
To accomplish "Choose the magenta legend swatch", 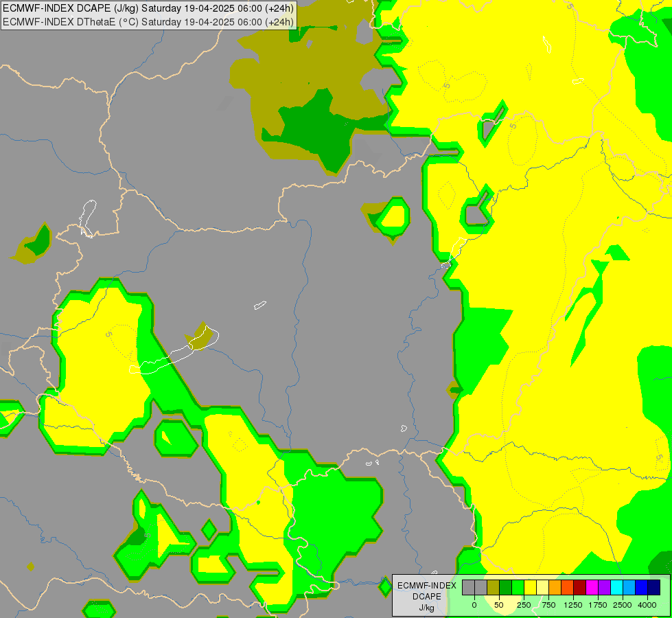I will pos(592,588).
